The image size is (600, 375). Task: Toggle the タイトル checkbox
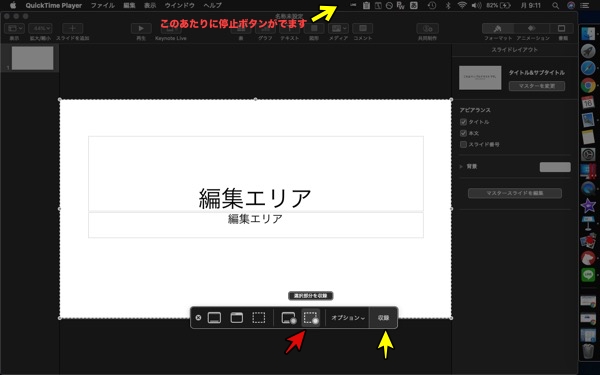[463, 122]
